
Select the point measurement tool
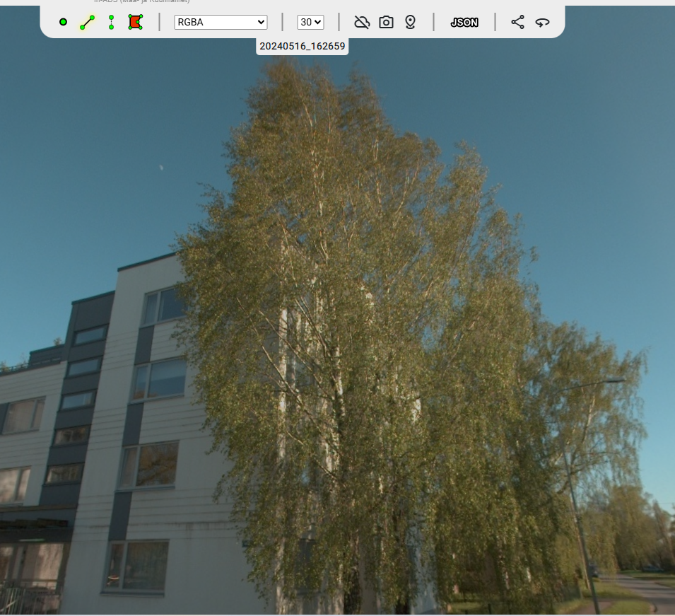click(x=63, y=22)
